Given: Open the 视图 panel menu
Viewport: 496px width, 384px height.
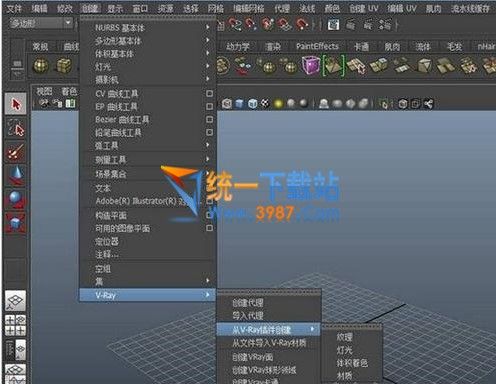Looking at the screenshot, I should coord(44,91).
